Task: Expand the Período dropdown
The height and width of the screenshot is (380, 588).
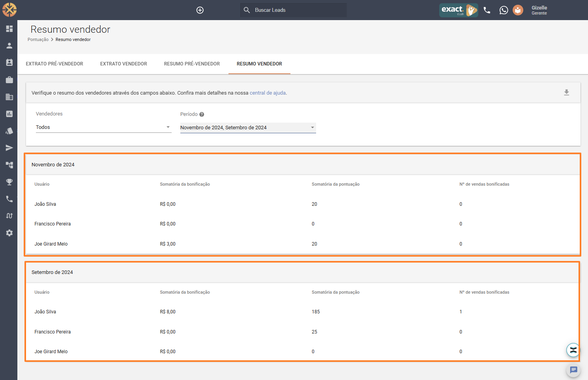Action: pyautogui.click(x=248, y=128)
